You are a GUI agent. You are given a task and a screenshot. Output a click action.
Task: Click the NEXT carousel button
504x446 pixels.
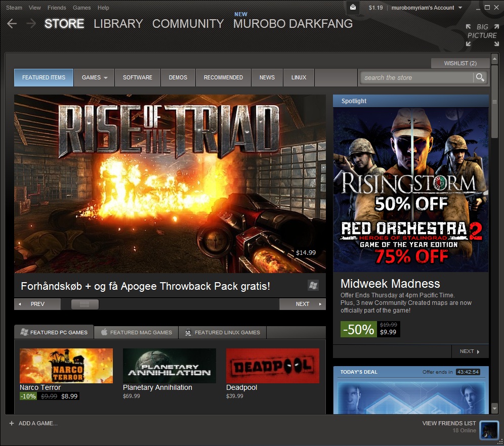coord(303,304)
